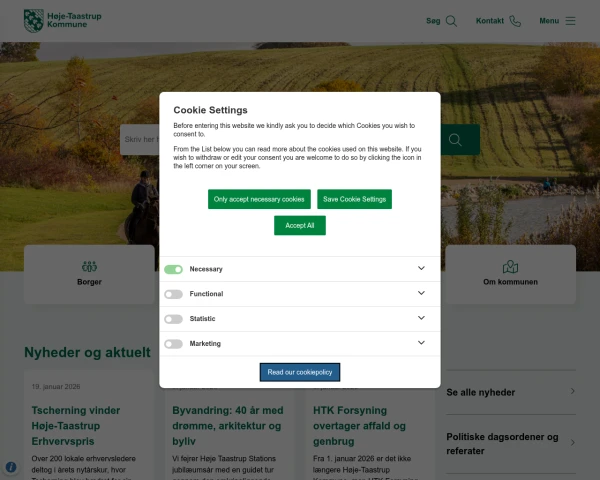Click the Kontakt label in header
Viewport: 600px width, 480px height.
click(490, 21)
